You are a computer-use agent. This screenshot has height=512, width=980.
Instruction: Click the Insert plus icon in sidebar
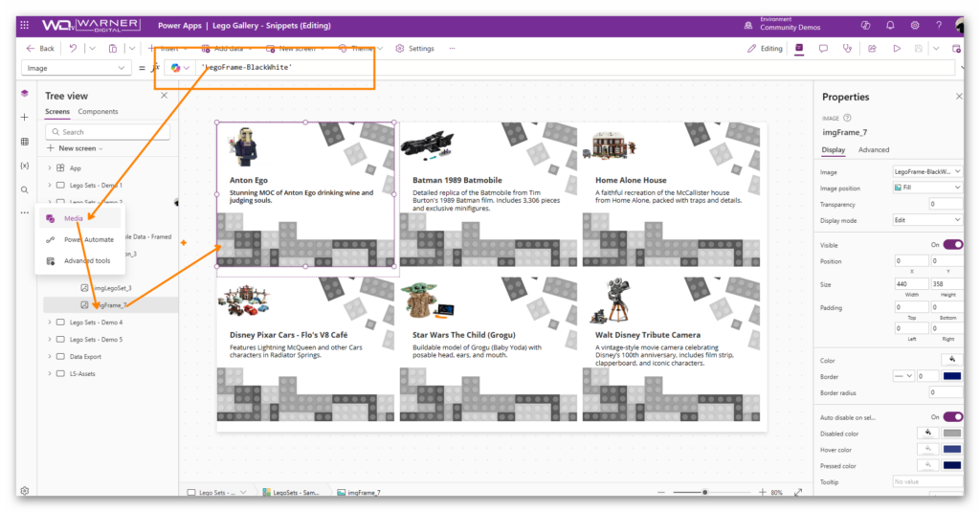pyautogui.click(x=24, y=117)
